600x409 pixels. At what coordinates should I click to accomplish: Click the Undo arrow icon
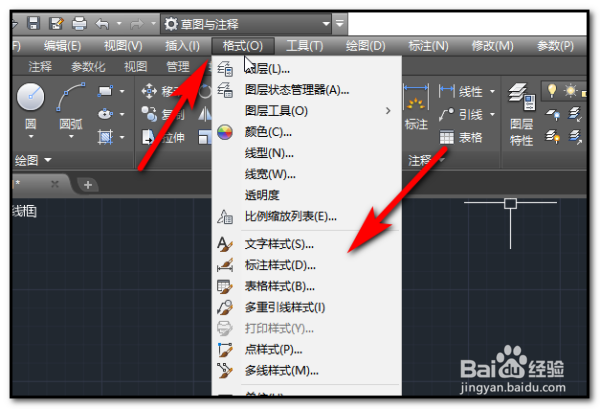[x=102, y=24]
